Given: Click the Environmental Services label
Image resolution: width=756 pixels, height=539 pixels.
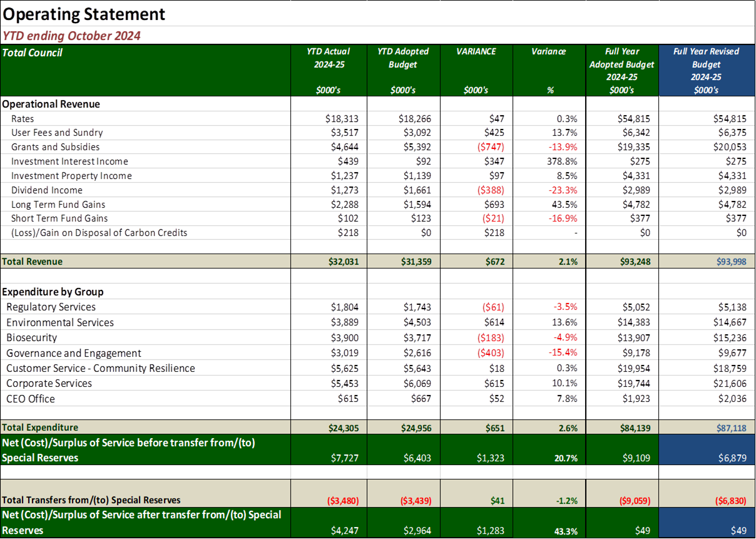Looking at the screenshot, I should (x=60, y=323).
